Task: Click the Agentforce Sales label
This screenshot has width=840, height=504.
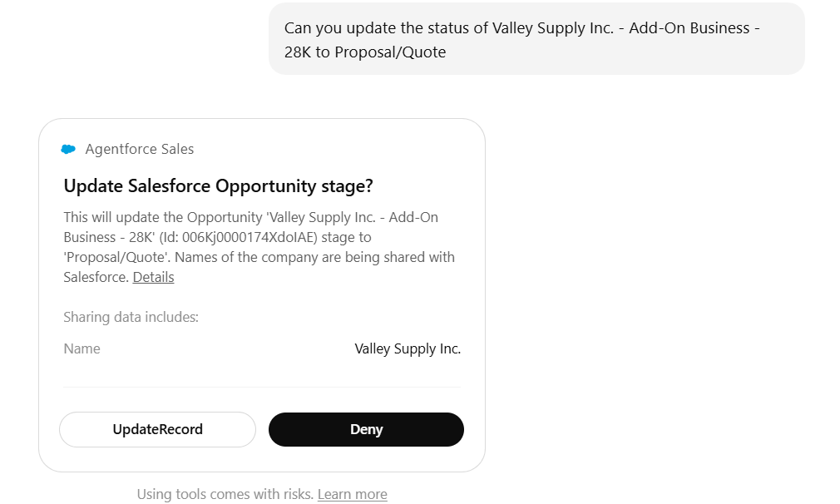Action: pos(139,150)
